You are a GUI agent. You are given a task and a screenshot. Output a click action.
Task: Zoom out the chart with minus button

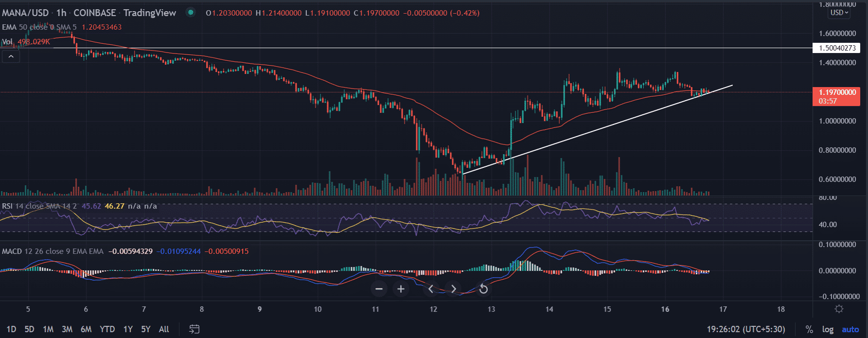379,289
